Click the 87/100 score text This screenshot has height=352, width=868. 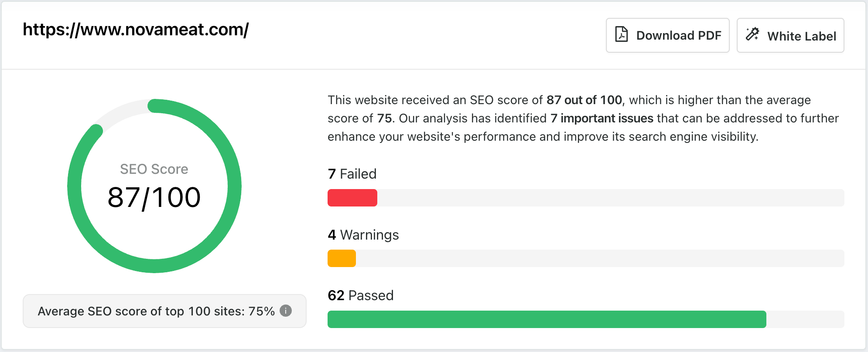tap(154, 197)
